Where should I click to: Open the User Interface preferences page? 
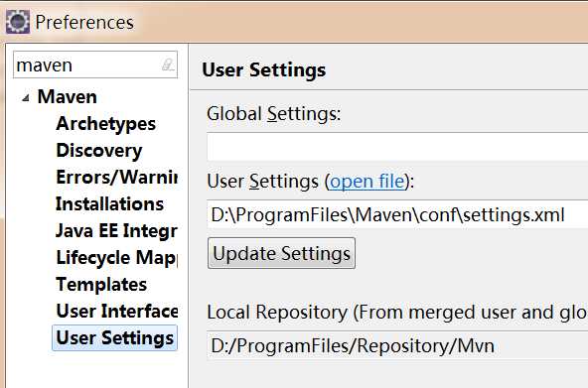tap(116, 312)
